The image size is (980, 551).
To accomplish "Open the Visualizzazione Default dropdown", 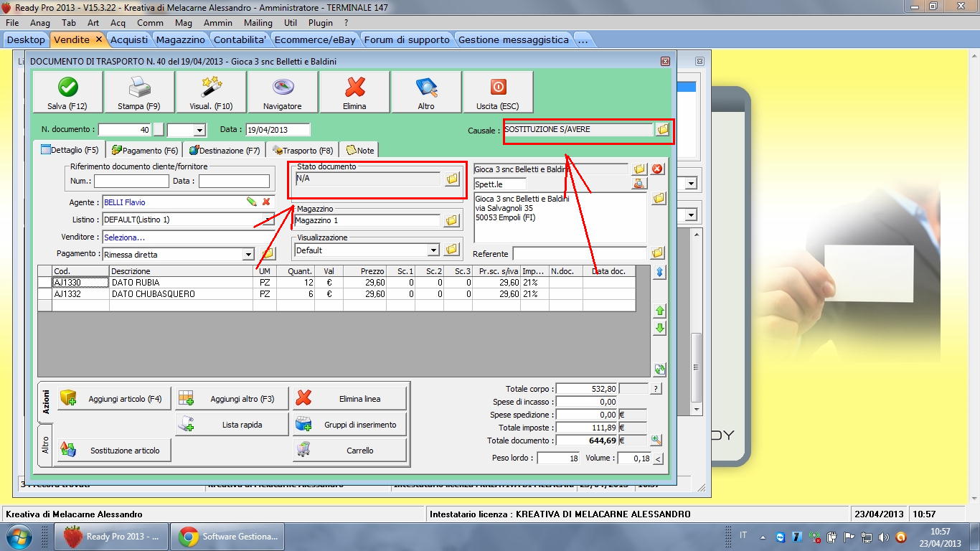I will [433, 250].
